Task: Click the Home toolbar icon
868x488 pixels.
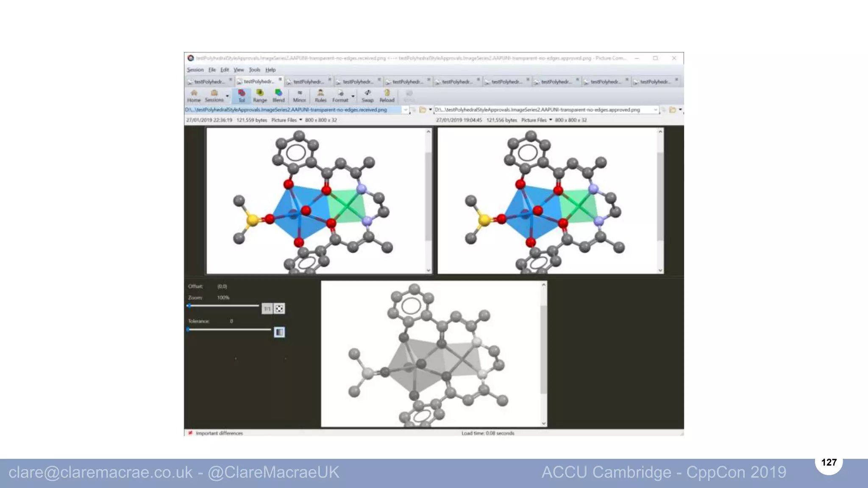Action: pyautogui.click(x=194, y=96)
